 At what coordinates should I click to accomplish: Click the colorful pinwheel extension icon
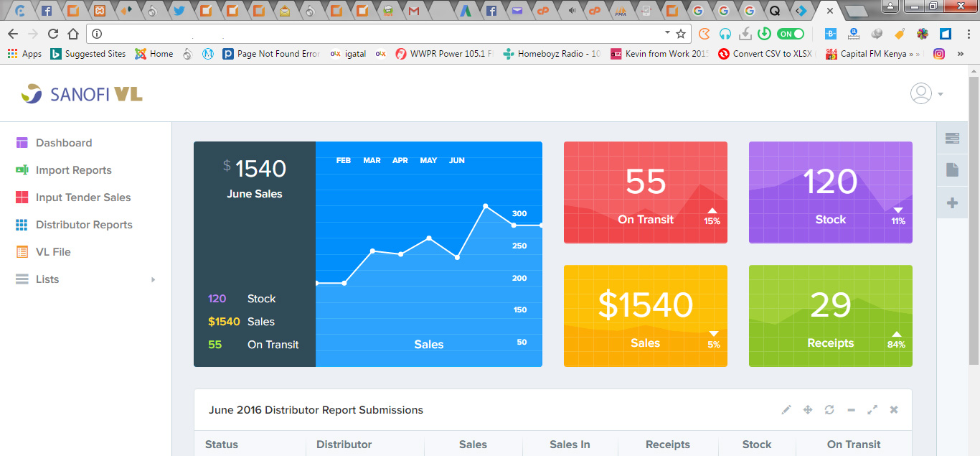(922, 34)
